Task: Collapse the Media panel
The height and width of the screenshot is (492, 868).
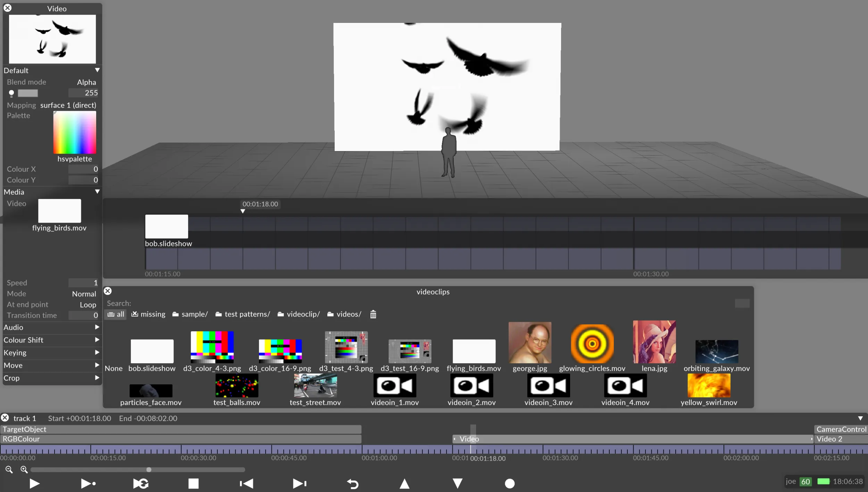Action: pos(97,191)
